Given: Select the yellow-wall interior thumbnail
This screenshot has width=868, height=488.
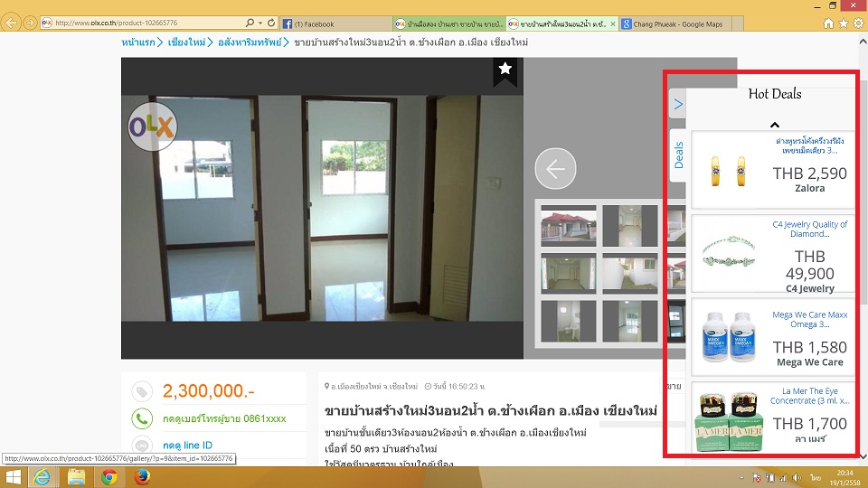Looking at the screenshot, I should [x=569, y=273].
